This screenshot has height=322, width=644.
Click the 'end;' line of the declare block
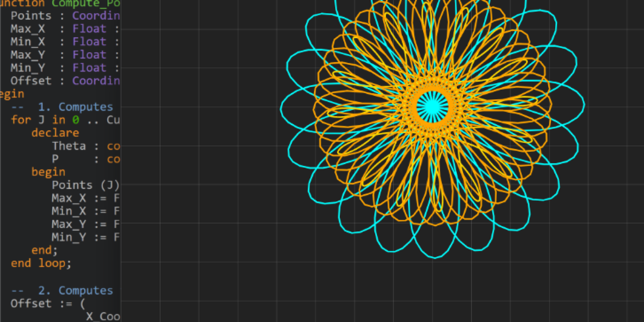point(45,250)
